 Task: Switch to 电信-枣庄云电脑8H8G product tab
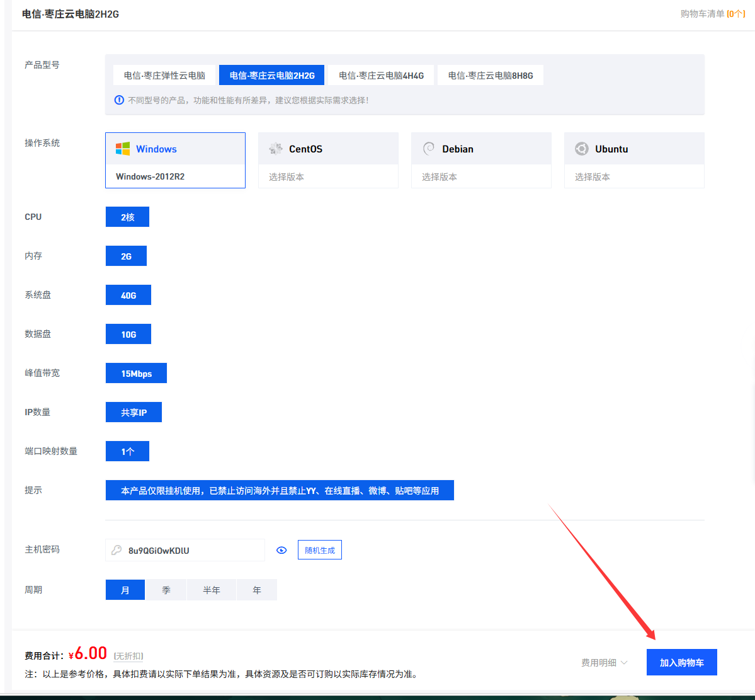[491, 75]
